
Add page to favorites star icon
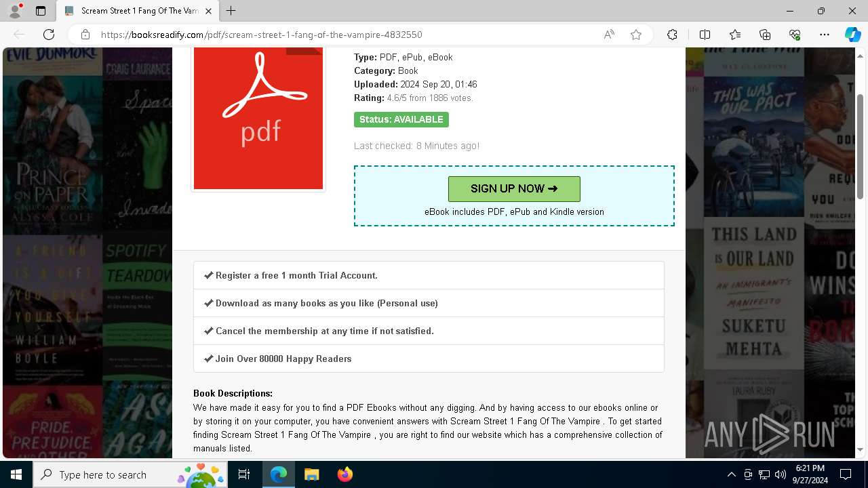click(x=636, y=35)
